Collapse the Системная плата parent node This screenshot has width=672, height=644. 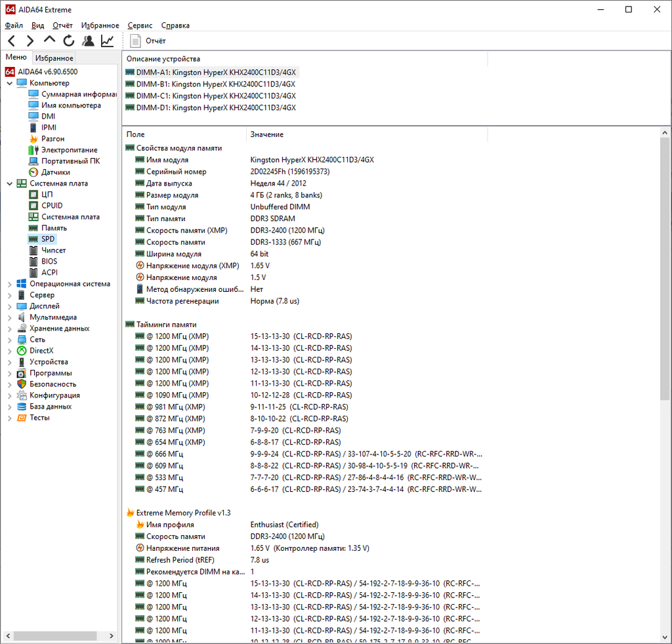point(10,183)
